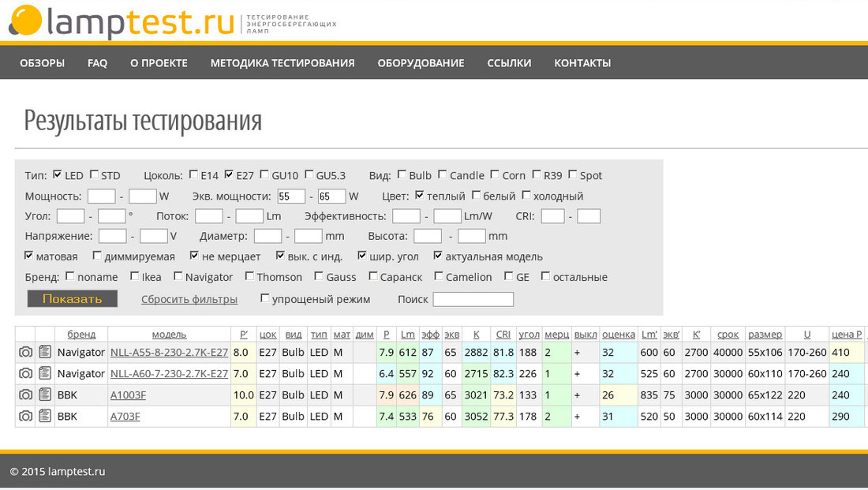Click Сбросить фильтры link

point(189,300)
